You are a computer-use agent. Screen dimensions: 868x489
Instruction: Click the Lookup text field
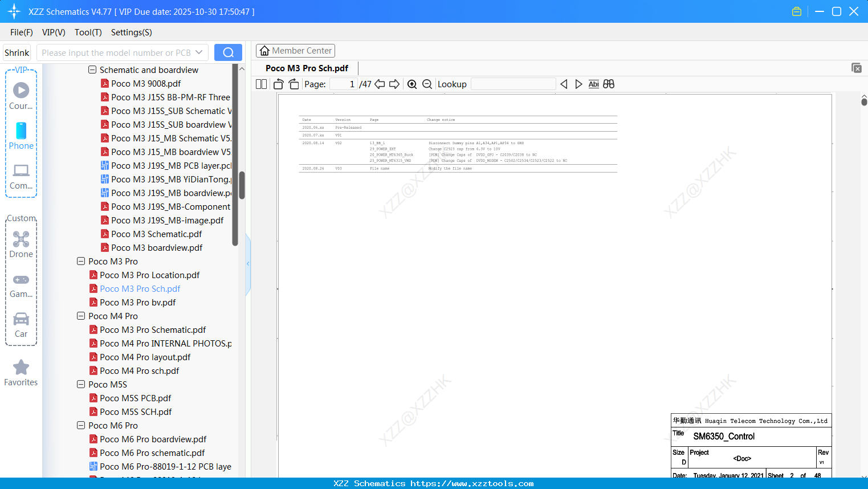(514, 84)
